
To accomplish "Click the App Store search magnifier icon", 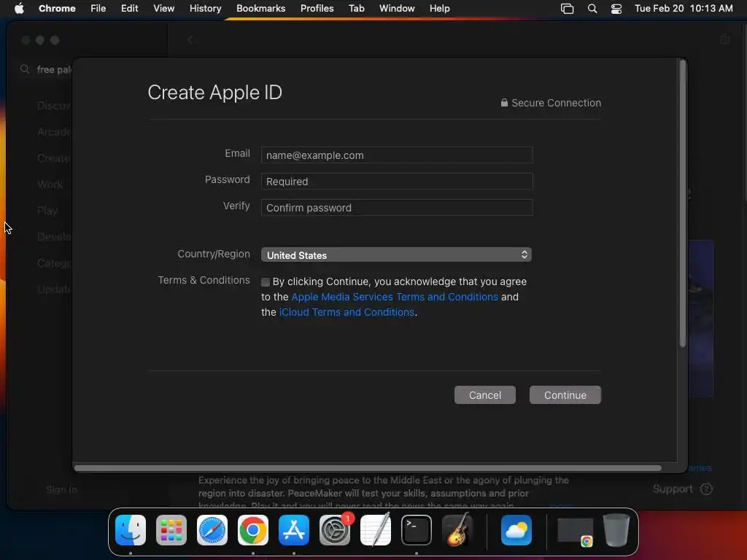I will pyautogui.click(x=25, y=69).
